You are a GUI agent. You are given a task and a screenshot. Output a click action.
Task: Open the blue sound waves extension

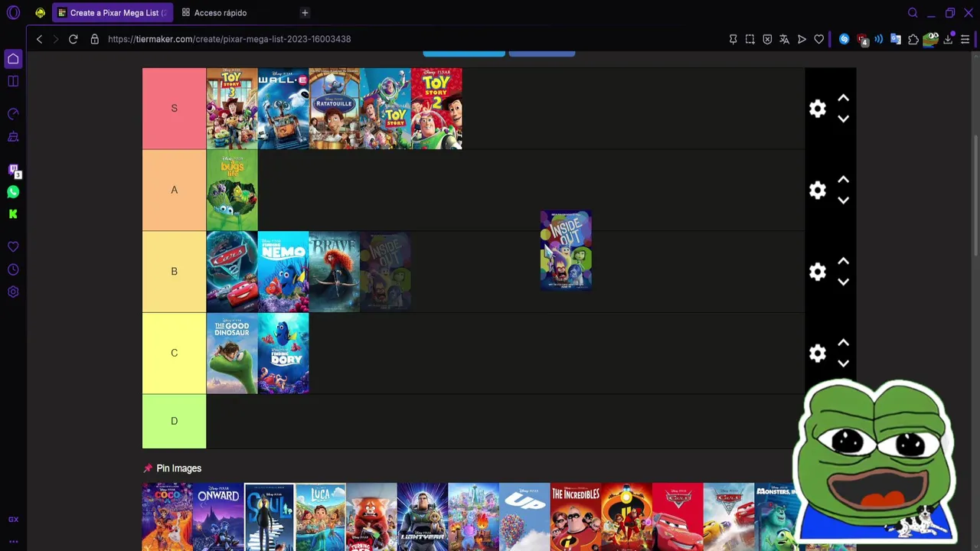click(878, 39)
